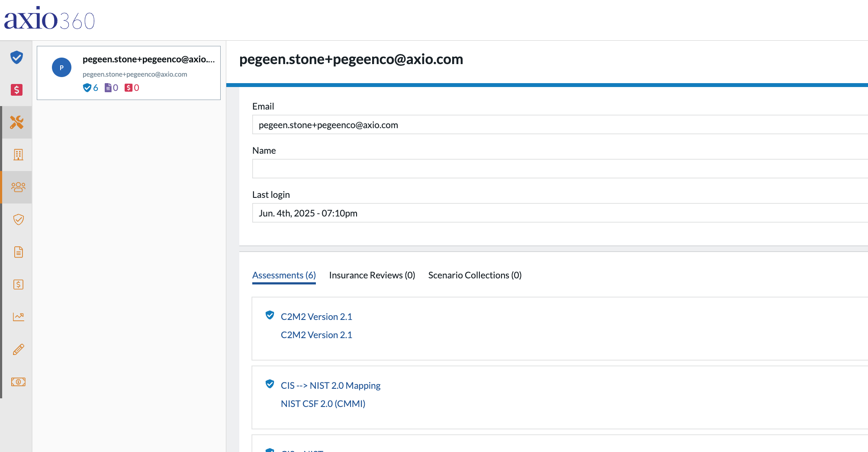Switch to the Insurance Reviews (0) tab
868x452 pixels.
[372, 275]
